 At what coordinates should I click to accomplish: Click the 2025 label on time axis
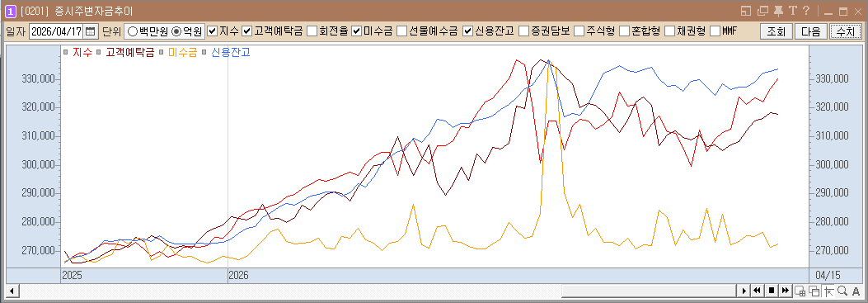pyautogui.click(x=71, y=275)
